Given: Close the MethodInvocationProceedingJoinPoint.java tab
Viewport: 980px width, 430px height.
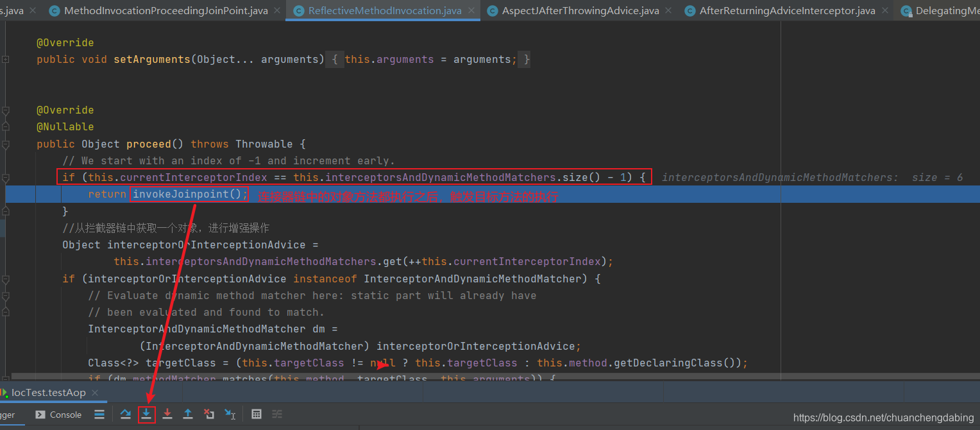Looking at the screenshot, I should point(276,11).
